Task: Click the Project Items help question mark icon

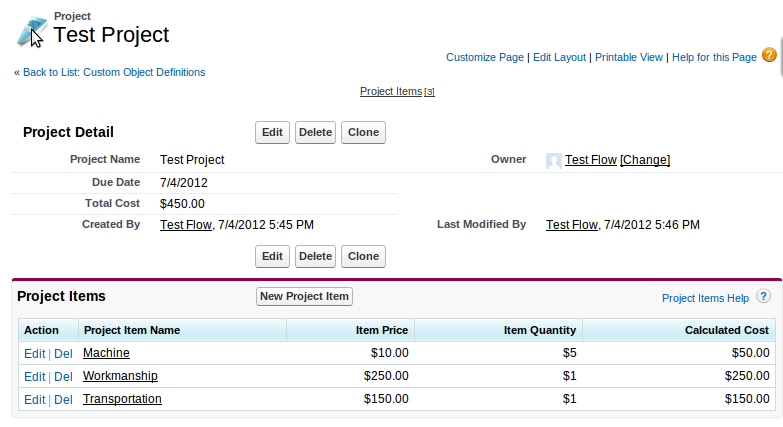Action: pyautogui.click(x=763, y=297)
